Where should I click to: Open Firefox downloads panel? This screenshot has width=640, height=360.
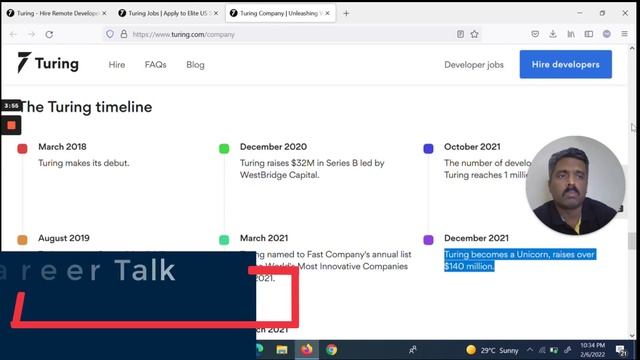(553, 34)
